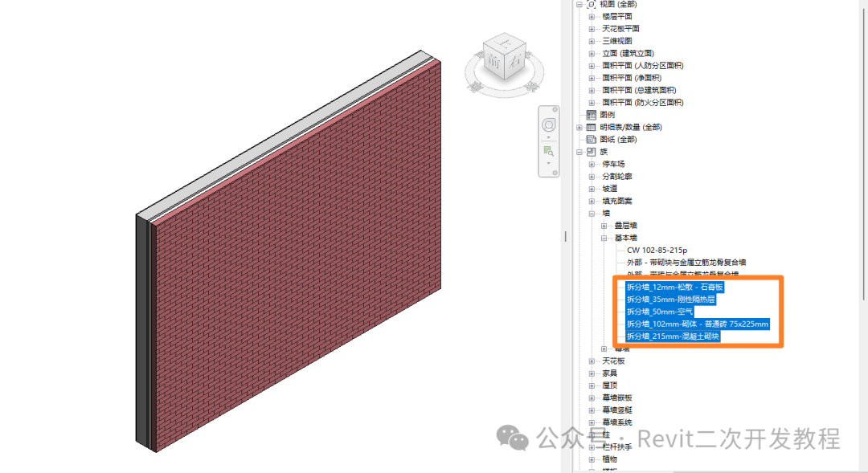Select 外部 - 带砌块与金属立筋龙骨复合墙 wall type
The height and width of the screenshot is (473, 868).
point(686,263)
